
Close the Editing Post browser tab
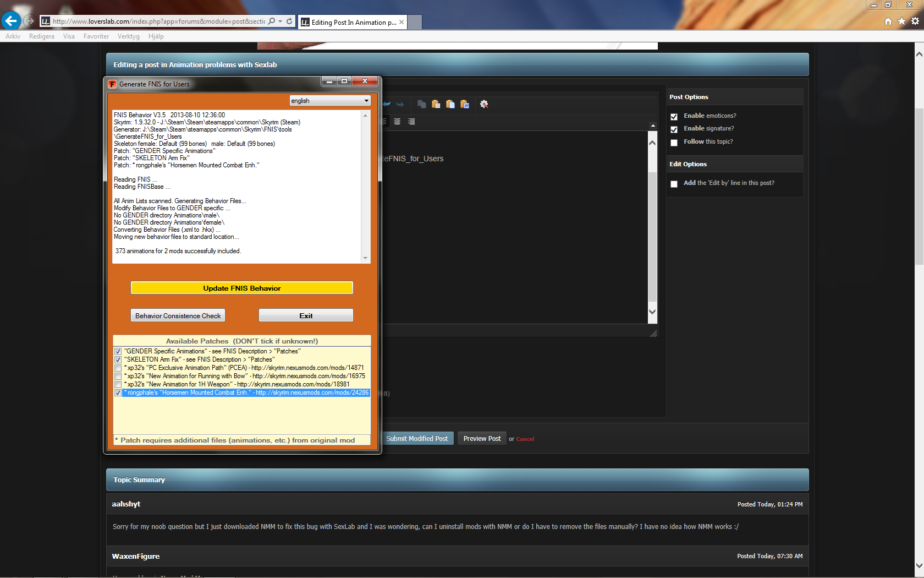[402, 22]
